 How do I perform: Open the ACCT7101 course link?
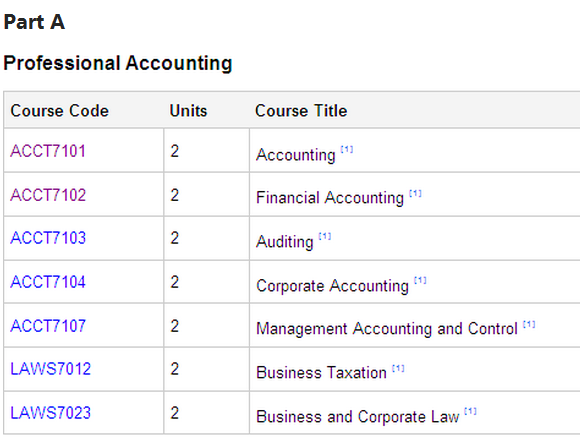click(48, 151)
